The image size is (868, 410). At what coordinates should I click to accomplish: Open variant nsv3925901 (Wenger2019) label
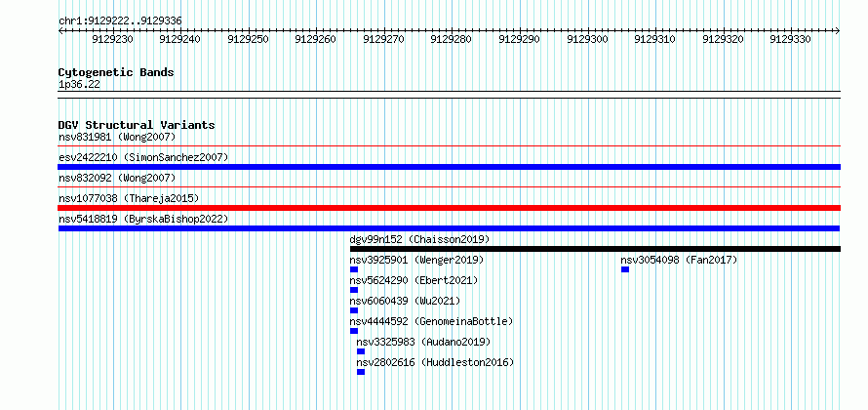(x=416, y=260)
